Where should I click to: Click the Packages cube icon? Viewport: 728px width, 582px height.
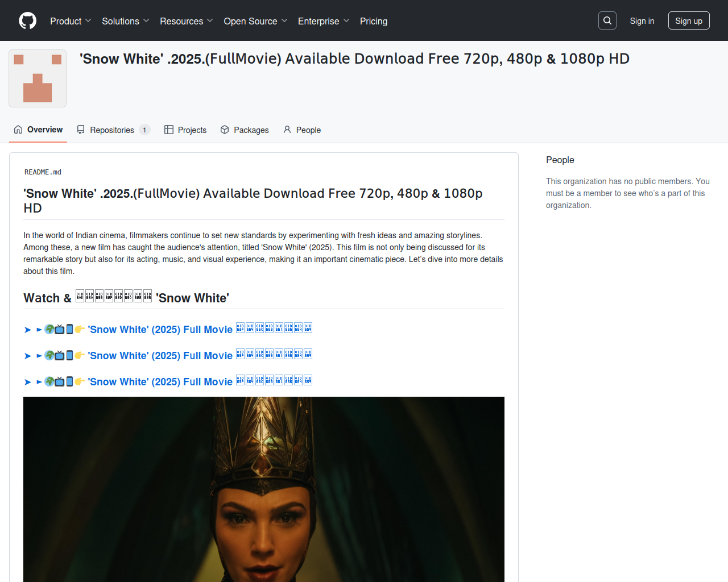225,130
